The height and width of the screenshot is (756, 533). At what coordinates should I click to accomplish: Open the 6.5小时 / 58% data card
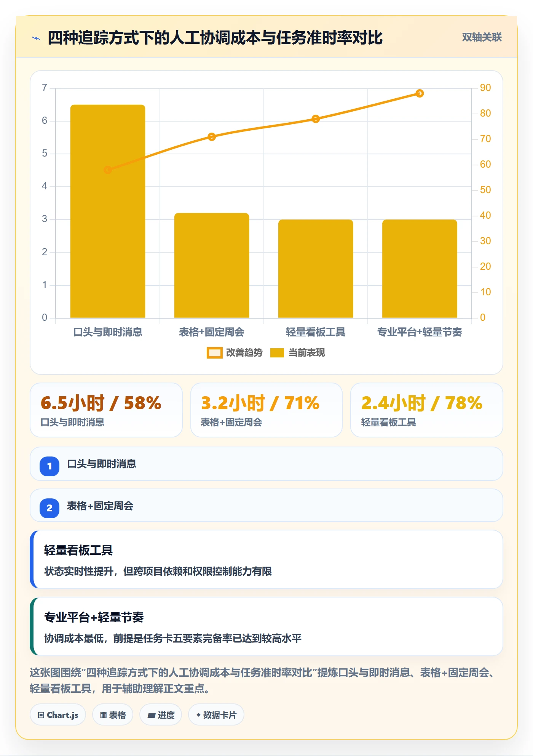coord(106,410)
